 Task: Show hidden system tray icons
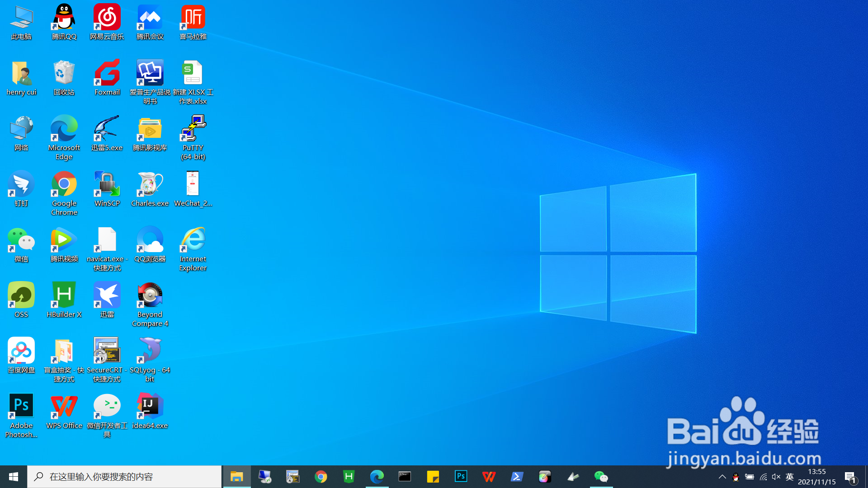pyautogui.click(x=722, y=477)
